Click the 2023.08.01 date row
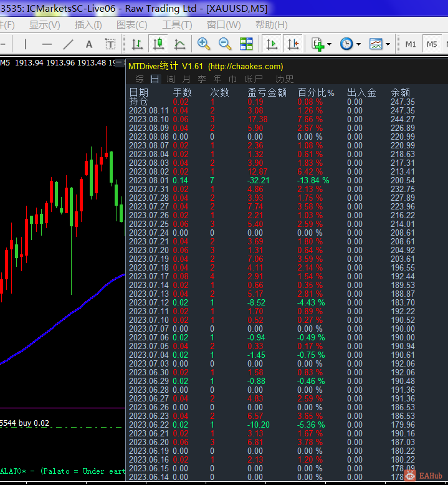The height and width of the screenshot is (485, 448). click(x=149, y=180)
